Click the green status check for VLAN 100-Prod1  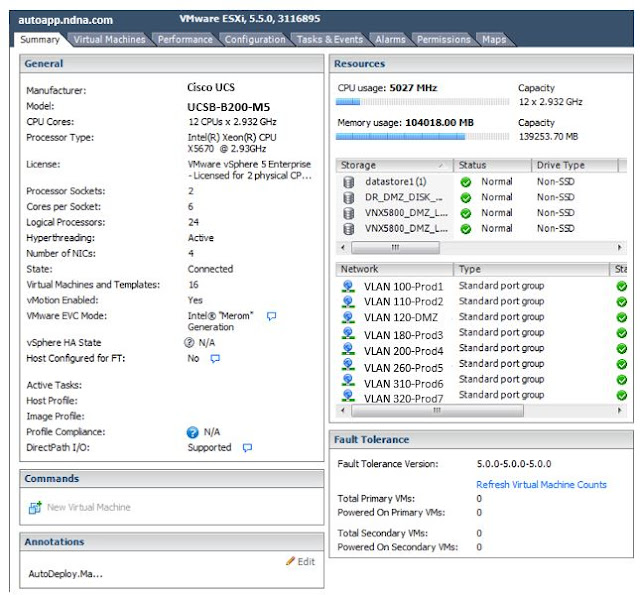[x=622, y=286]
